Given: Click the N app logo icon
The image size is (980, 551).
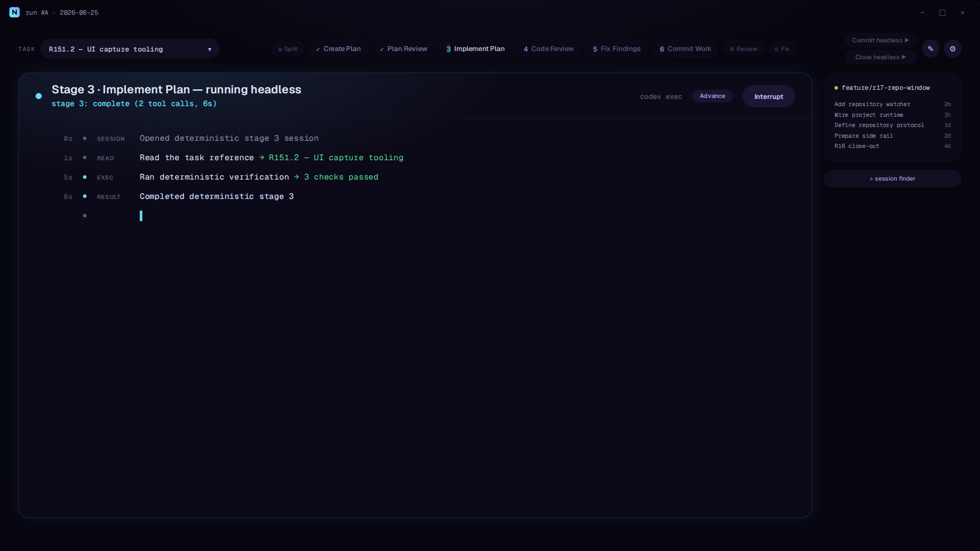Looking at the screenshot, I should [x=14, y=12].
